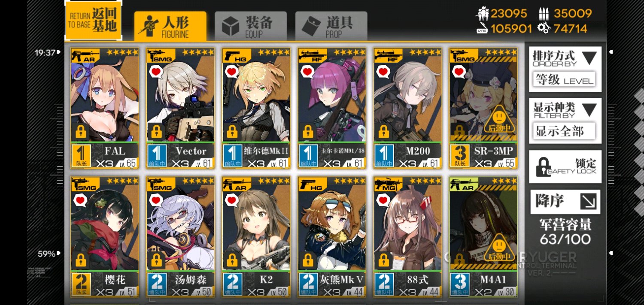Toggle 降序 descending sort order

[x=565, y=202]
